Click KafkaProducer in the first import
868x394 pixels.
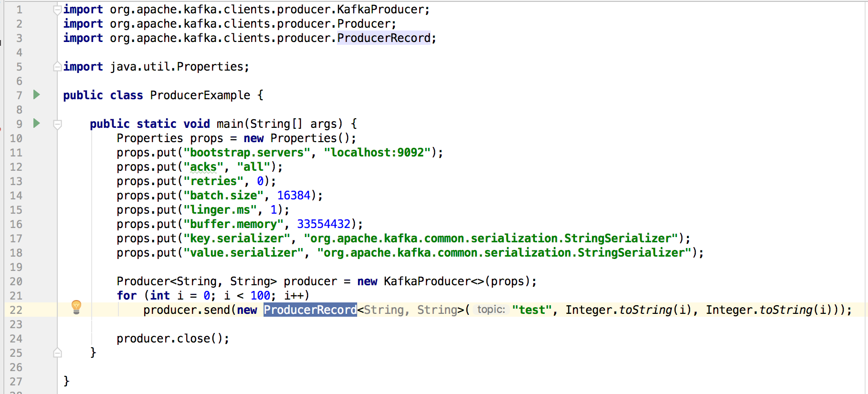click(x=381, y=9)
